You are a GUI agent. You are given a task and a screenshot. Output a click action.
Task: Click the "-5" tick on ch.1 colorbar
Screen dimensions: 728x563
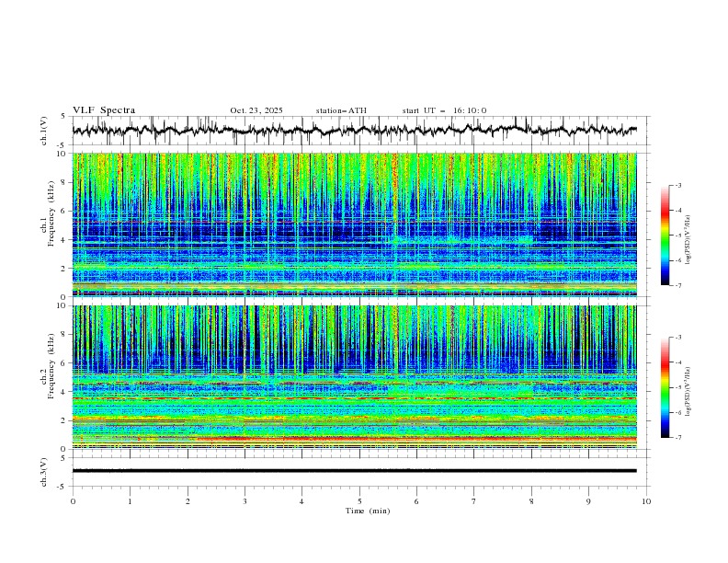[677, 236]
